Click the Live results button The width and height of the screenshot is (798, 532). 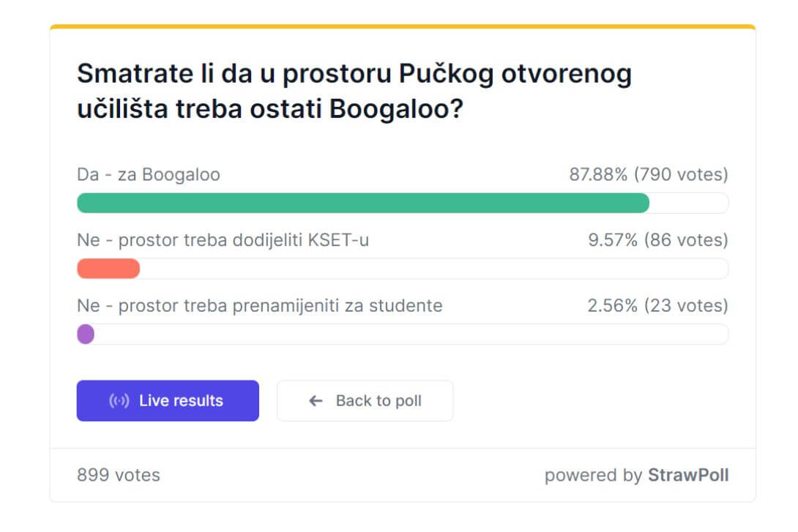pyautogui.click(x=168, y=400)
